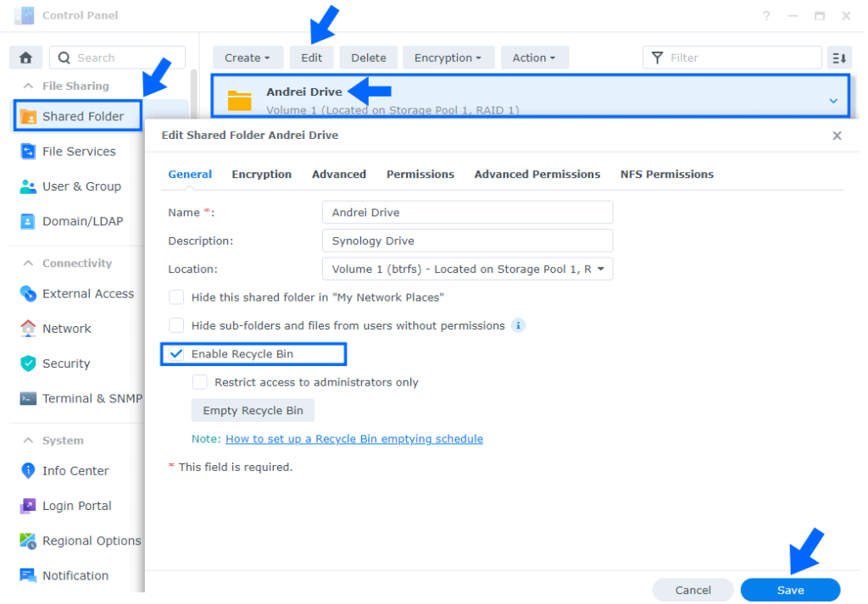This screenshot has width=868, height=604.
Task: Open the Create dropdown menu
Action: pos(248,57)
